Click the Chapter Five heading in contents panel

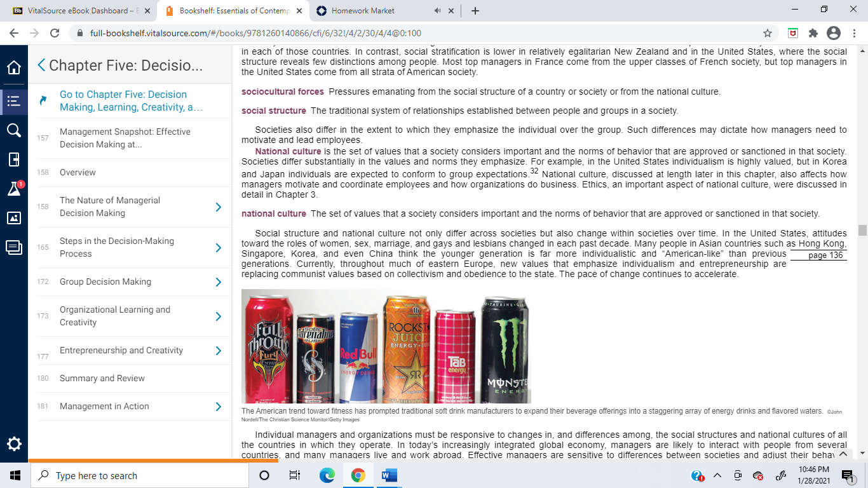(126, 65)
